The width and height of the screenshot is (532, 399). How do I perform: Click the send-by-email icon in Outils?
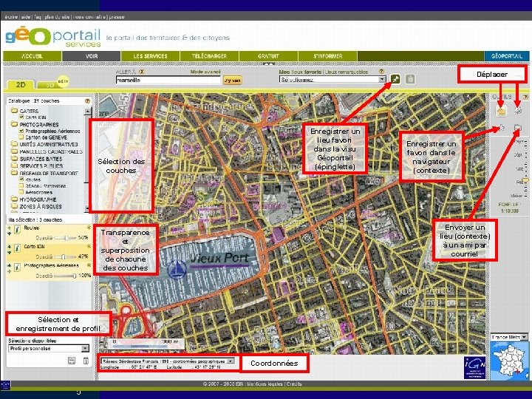coord(518,128)
